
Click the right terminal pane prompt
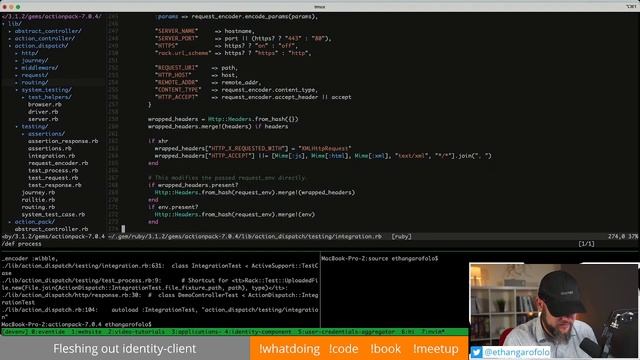380,259
